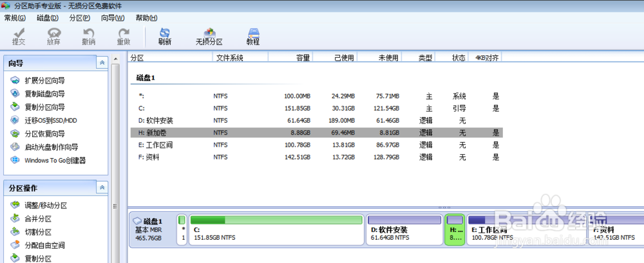Open the 常规(G) menu
Image resolution: width=644 pixels, height=263 pixels.
click(15, 18)
